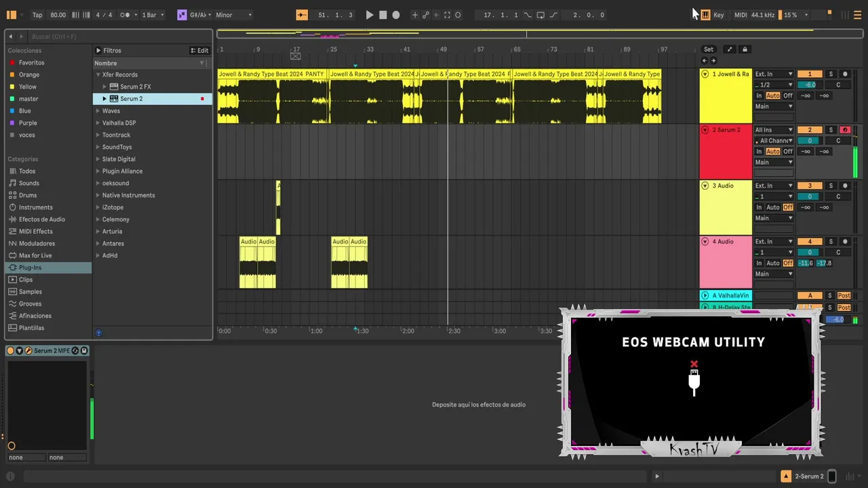868x488 pixels.
Task: Click the capture MIDI icon
Action: click(447, 15)
